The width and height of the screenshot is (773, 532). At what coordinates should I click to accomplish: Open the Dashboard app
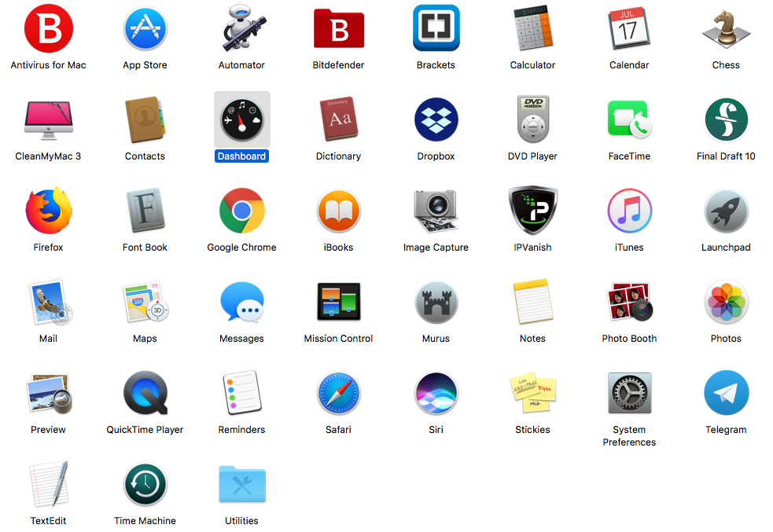point(241,119)
